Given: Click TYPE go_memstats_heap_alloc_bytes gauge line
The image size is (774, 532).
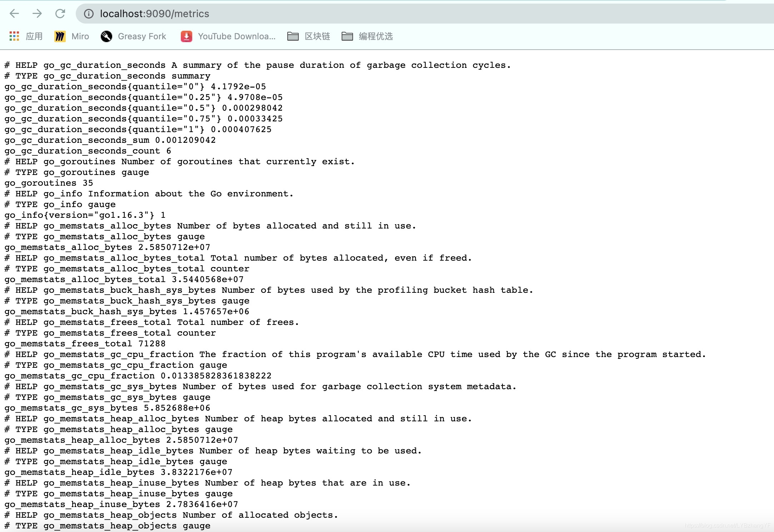Looking at the screenshot, I should point(118,430).
